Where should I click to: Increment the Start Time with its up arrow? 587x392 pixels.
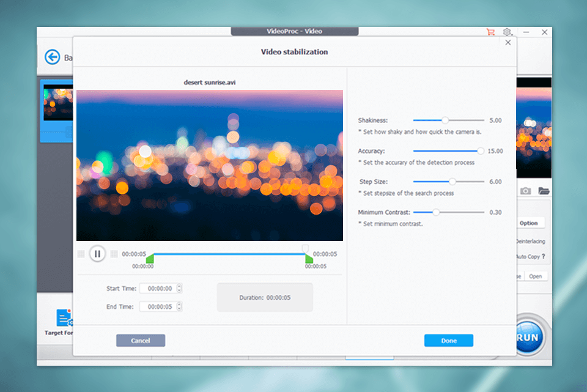[179, 285]
